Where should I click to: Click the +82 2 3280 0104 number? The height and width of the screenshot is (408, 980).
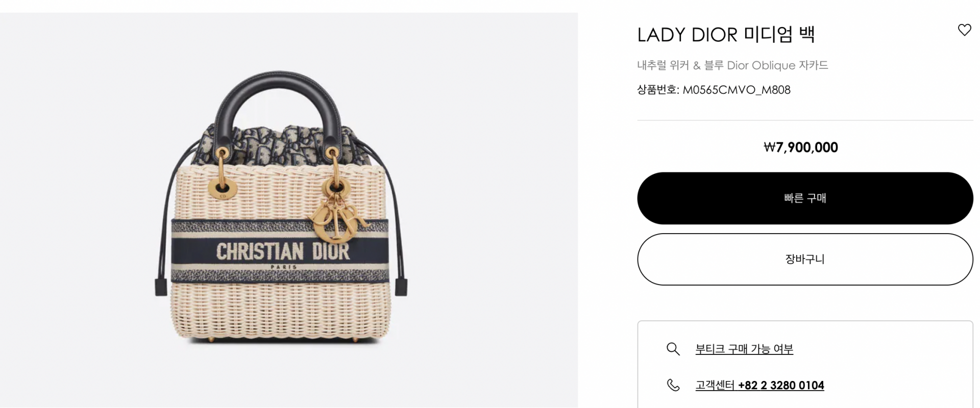point(781,385)
